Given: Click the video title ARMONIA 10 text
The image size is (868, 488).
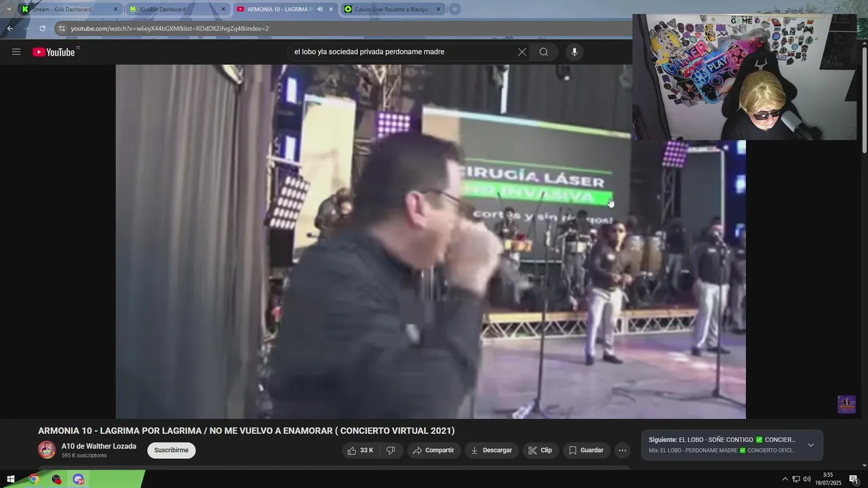Looking at the screenshot, I should (246, 431).
